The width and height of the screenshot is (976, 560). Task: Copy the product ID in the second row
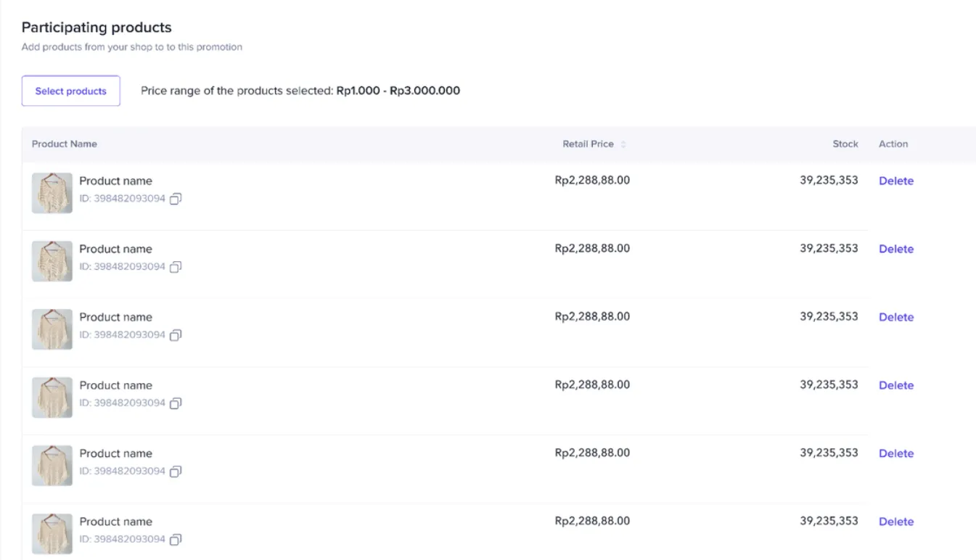click(176, 267)
